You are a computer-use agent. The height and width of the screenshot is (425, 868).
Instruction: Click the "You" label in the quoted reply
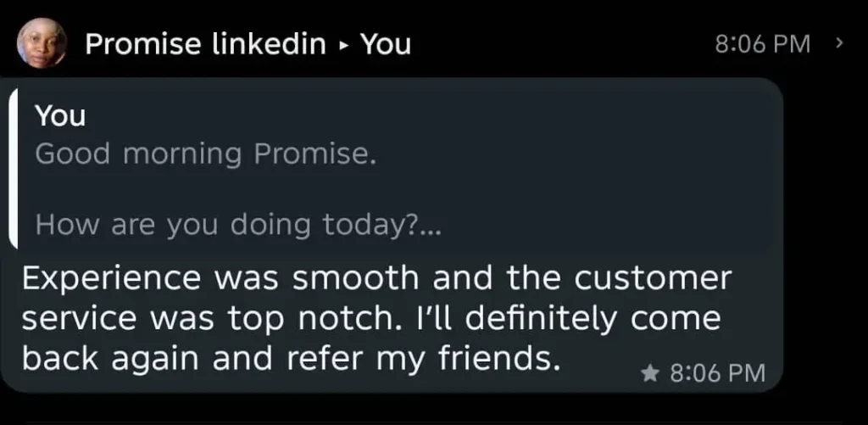point(60,116)
